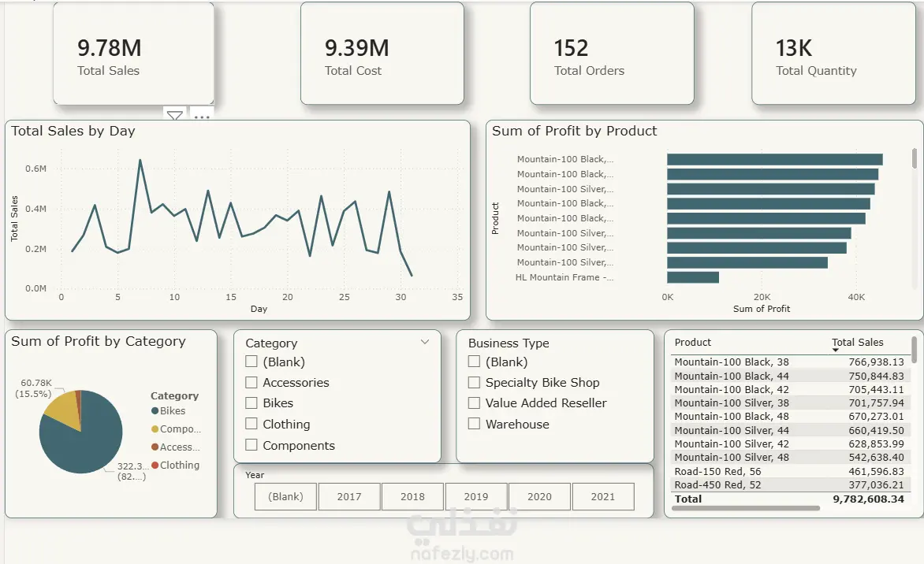Click the 9,782,608.34 total value
This screenshot has width=924, height=564.
pyautogui.click(x=868, y=499)
